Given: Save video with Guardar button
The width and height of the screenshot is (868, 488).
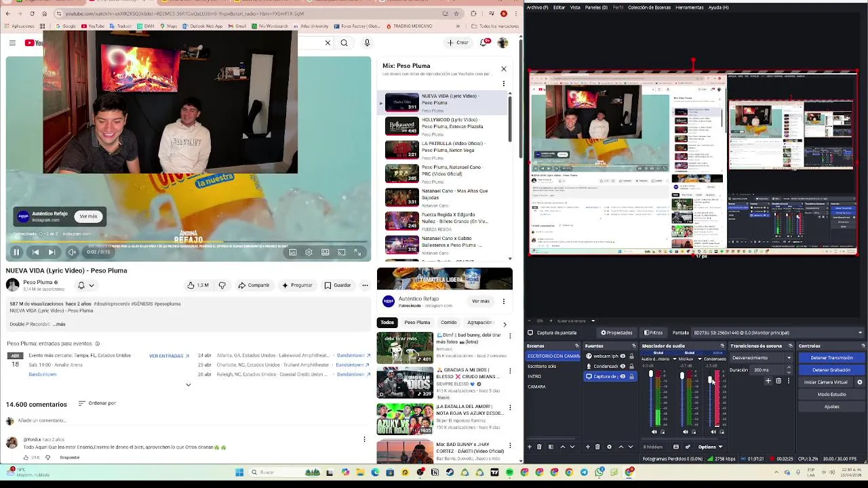Looking at the screenshot, I should tap(337, 285).
